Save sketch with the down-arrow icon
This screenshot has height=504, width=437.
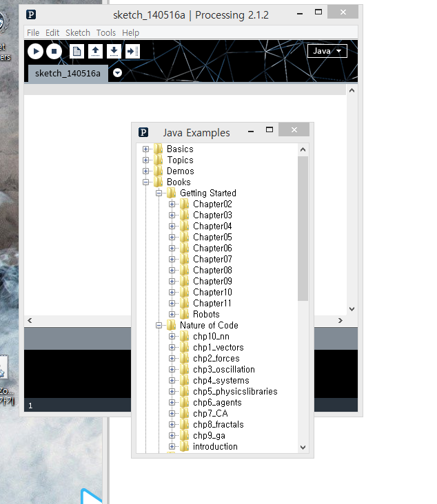[x=114, y=52]
